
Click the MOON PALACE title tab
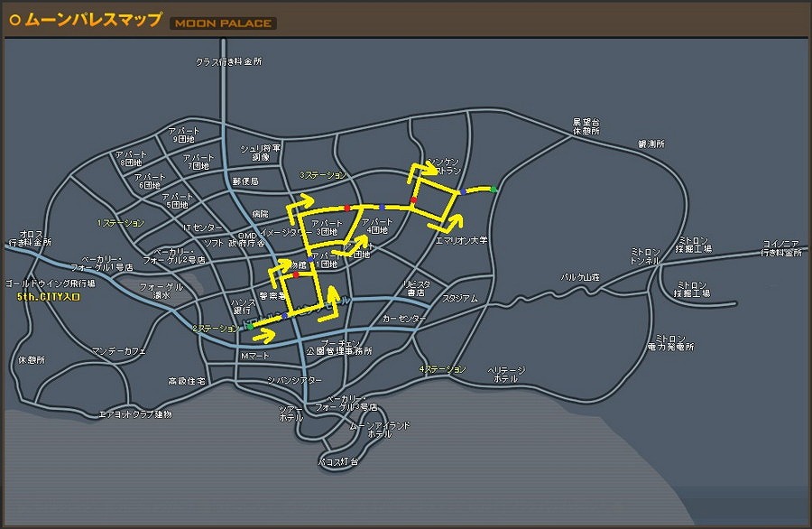(x=223, y=23)
